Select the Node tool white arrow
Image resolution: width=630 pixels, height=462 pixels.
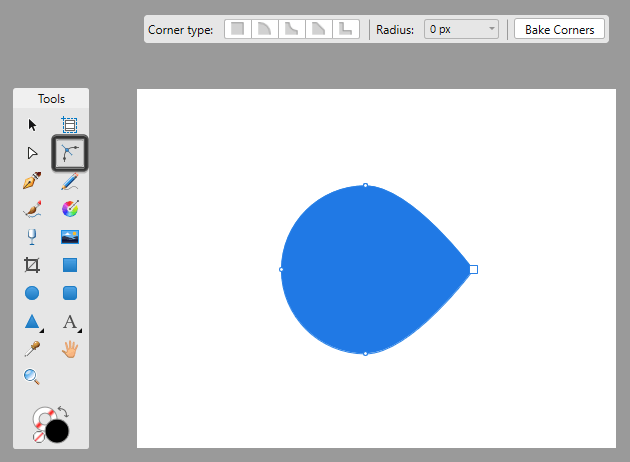pos(32,153)
